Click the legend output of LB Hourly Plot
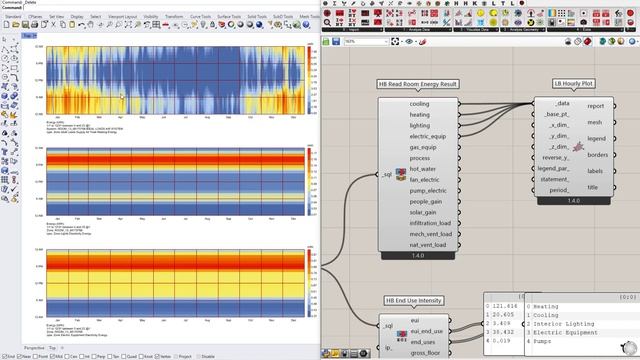This screenshot has height=360, width=640. [596, 139]
